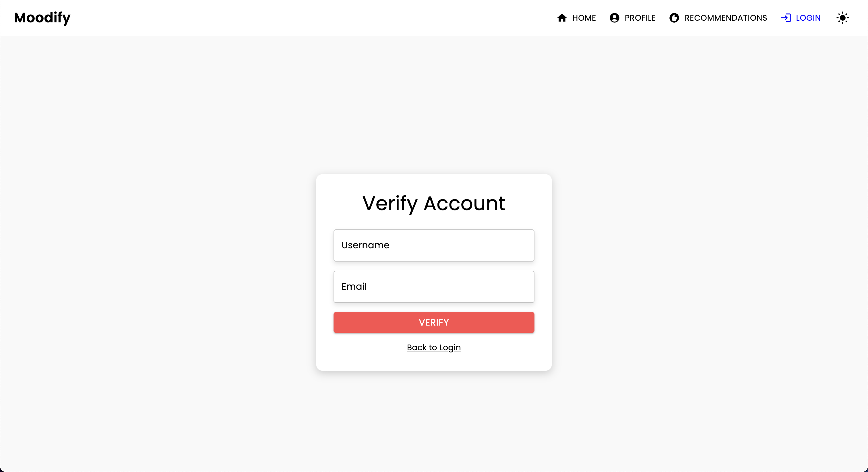Click the Login arrow icon
Screen dimensions: 868x472
(x=786, y=18)
